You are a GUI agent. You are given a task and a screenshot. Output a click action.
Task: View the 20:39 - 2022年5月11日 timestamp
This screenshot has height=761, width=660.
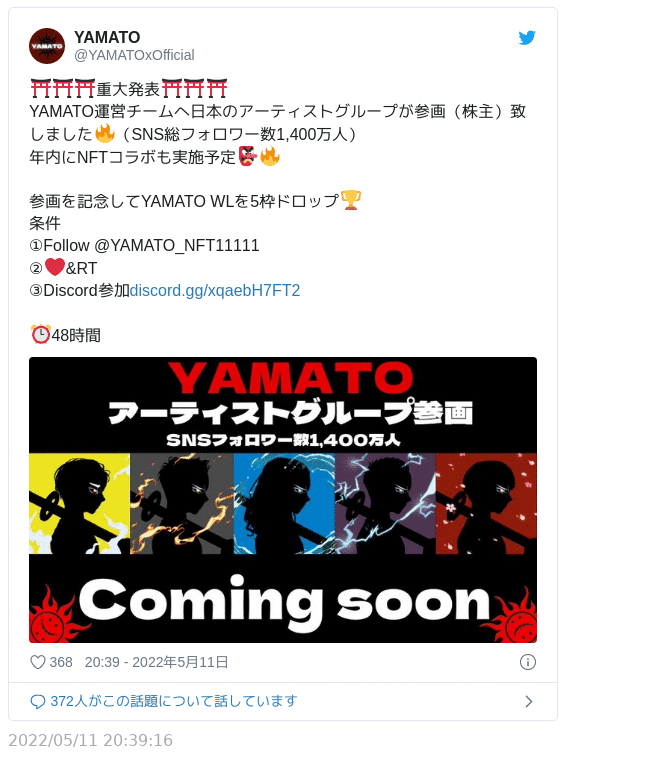coord(156,662)
